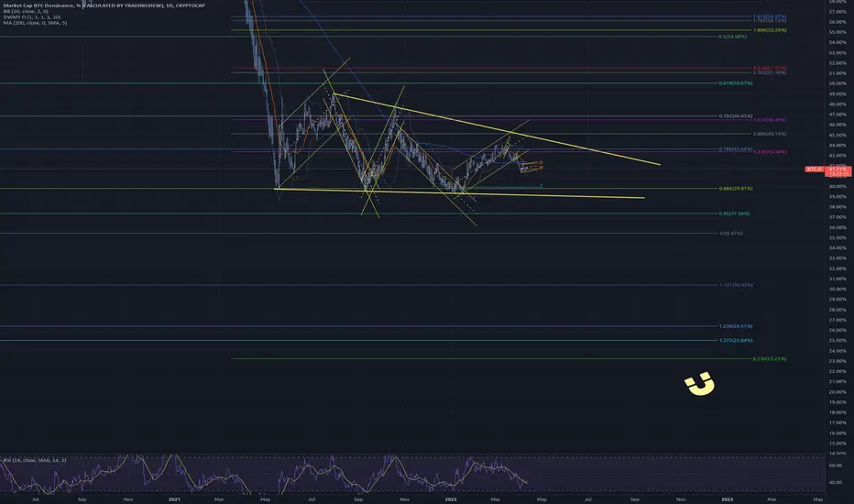Click the 2021 label on time axis

pyautogui.click(x=174, y=499)
